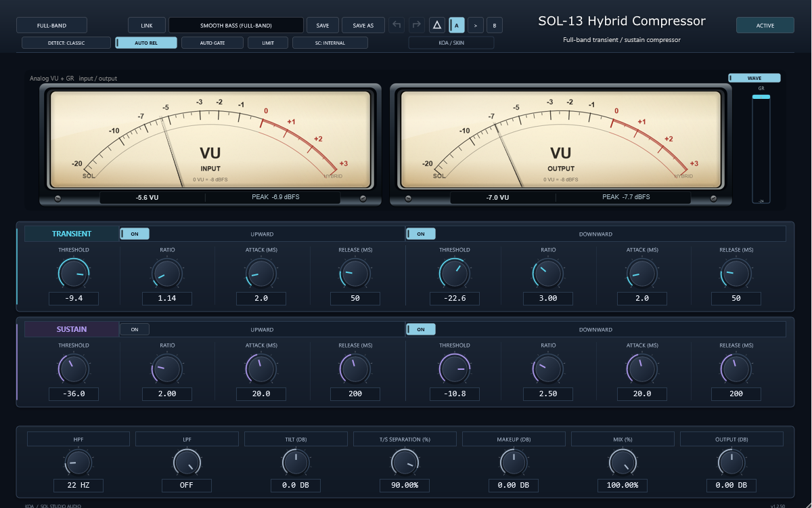812x508 pixels.
Task: Click Sustain Downward Attack knob
Action: pos(642,369)
